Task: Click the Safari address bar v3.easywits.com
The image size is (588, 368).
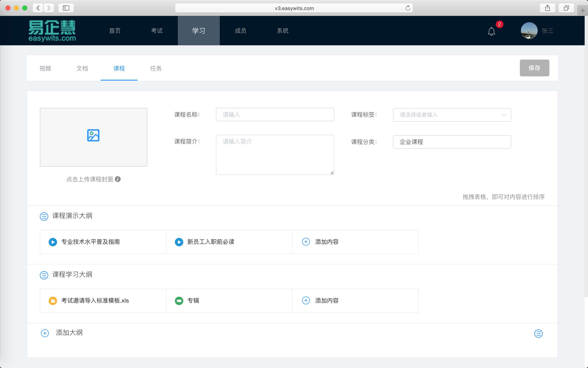Action: pos(294,8)
